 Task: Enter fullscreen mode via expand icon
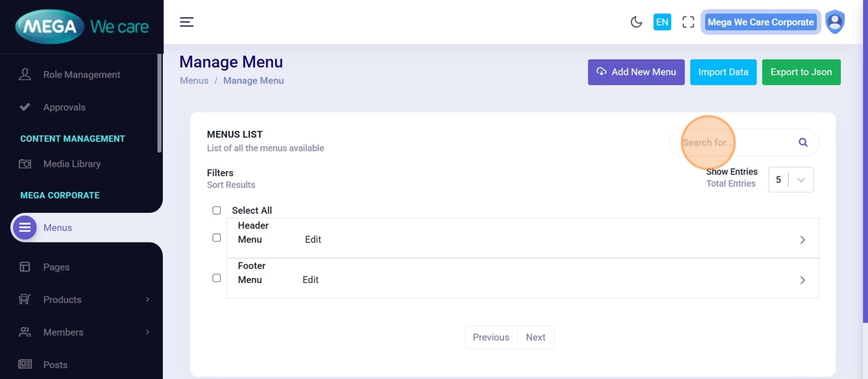click(x=688, y=22)
